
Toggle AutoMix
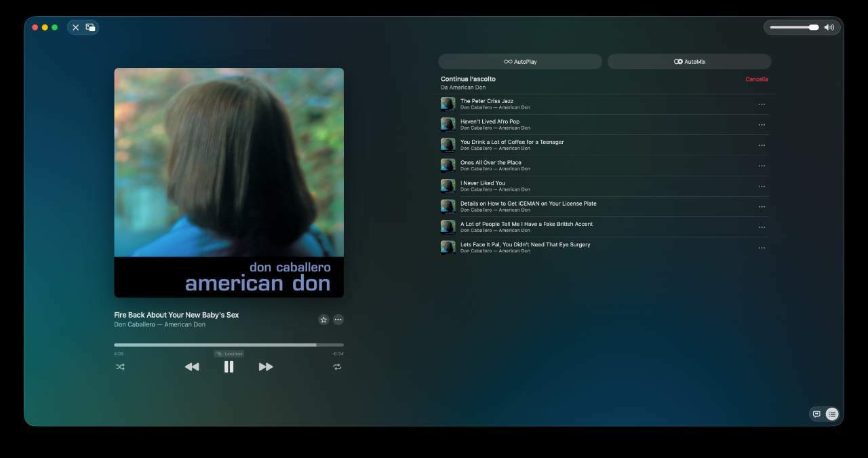coord(689,62)
